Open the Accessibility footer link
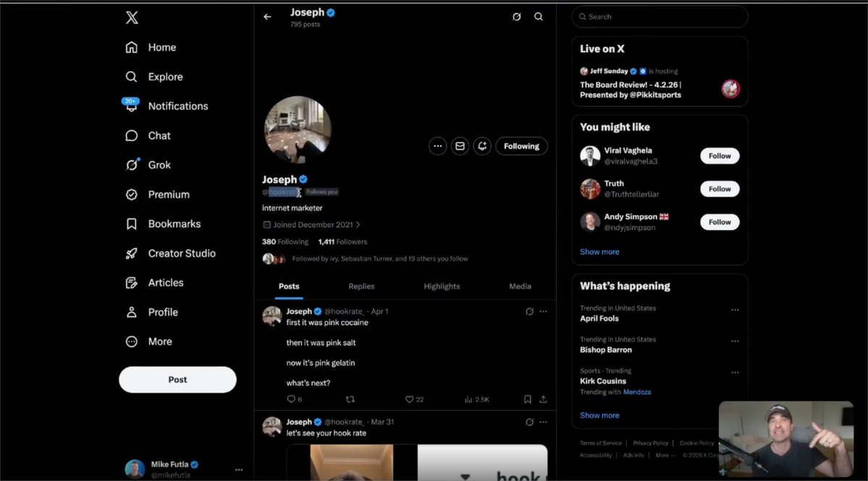The width and height of the screenshot is (868, 481). (596, 455)
